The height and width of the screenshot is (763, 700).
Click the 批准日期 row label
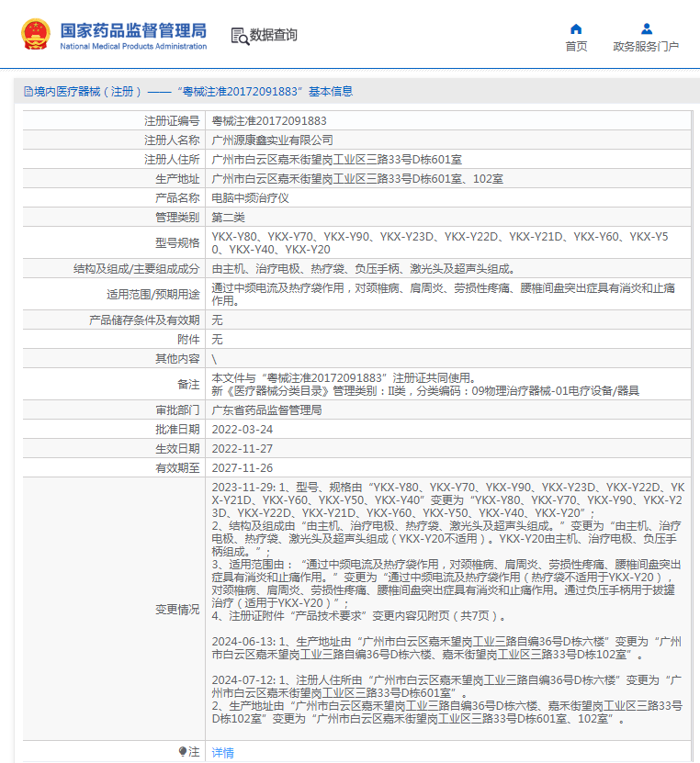click(x=177, y=430)
